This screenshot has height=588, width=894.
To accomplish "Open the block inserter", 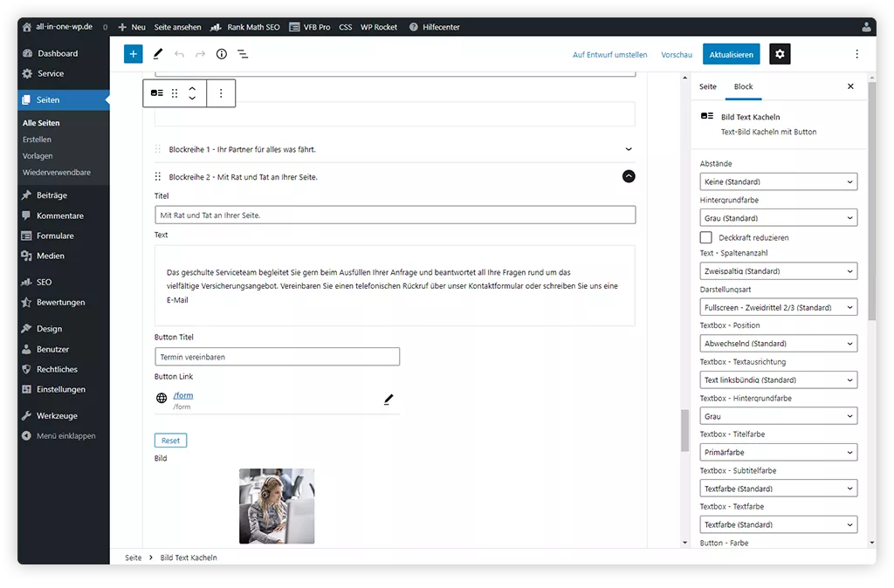I will click(133, 53).
